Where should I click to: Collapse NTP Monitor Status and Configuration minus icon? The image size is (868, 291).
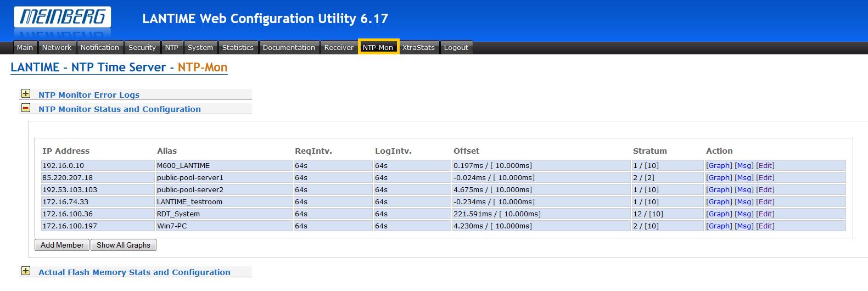coord(26,108)
